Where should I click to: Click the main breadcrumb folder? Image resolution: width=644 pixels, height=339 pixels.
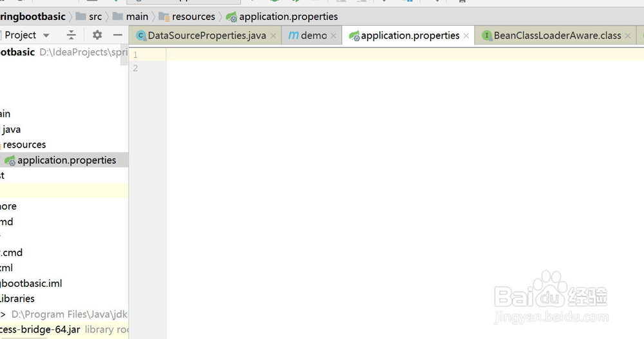click(x=130, y=17)
